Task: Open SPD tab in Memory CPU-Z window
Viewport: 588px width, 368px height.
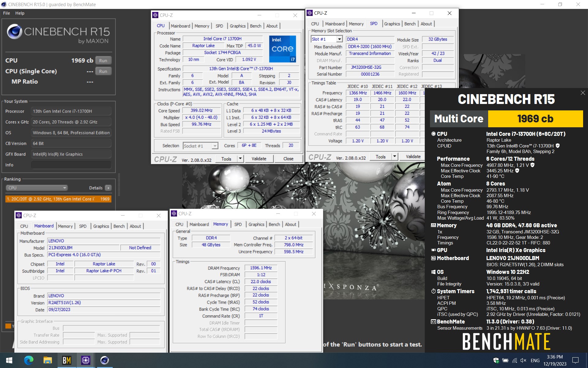Action: point(238,224)
